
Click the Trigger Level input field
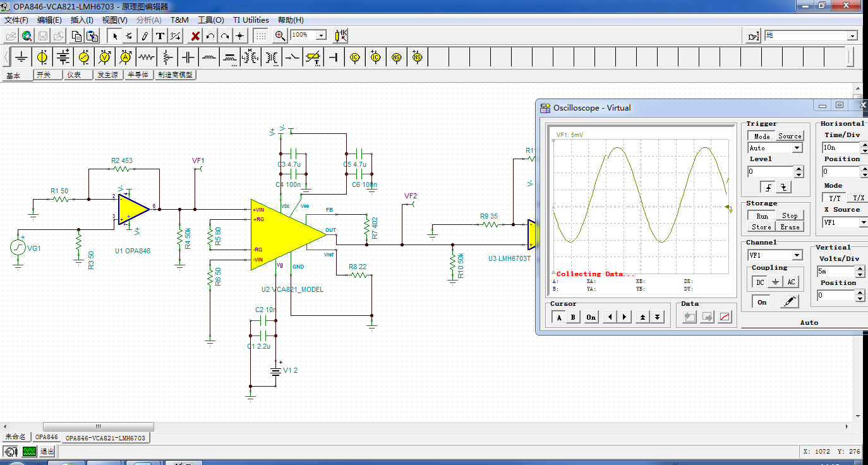click(770, 171)
